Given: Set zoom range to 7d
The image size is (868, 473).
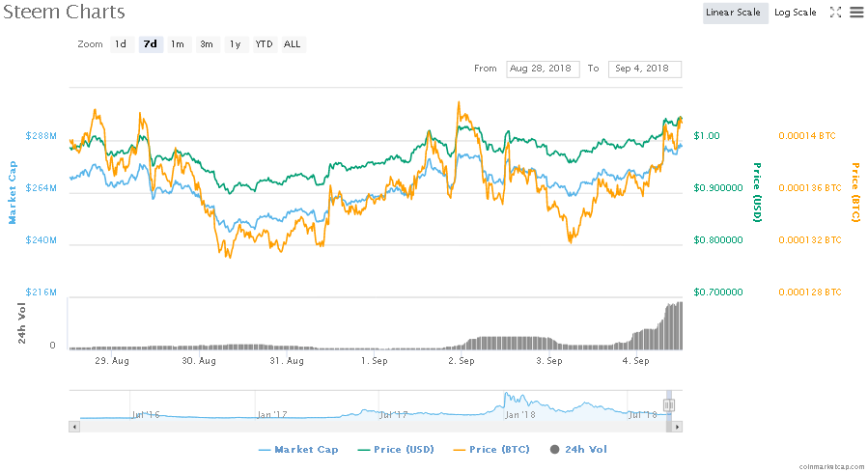Looking at the screenshot, I should (150, 44).
